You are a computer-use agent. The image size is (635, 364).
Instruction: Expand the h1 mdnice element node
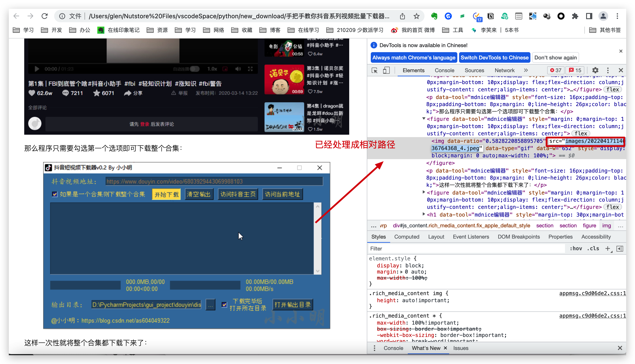point(424,214)
